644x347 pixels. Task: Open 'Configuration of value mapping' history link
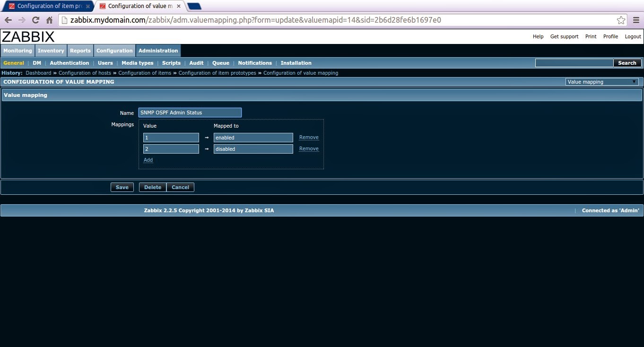tap(301, 73)
